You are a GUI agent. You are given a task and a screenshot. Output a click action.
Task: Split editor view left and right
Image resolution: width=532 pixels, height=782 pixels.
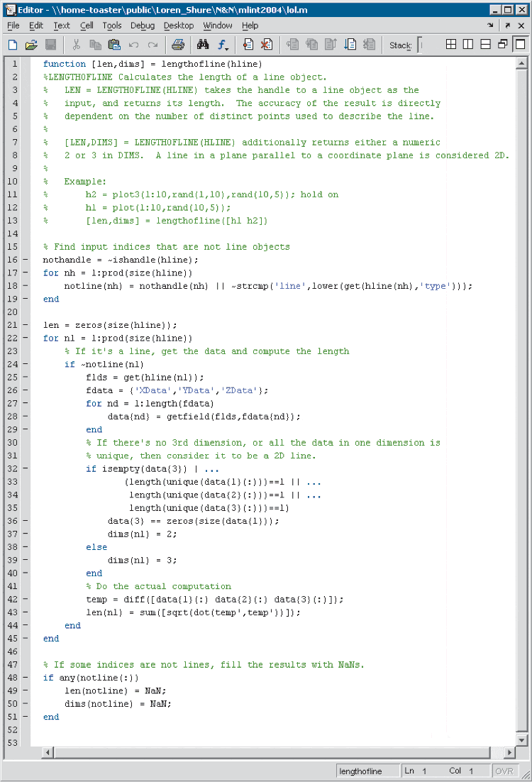468,45
